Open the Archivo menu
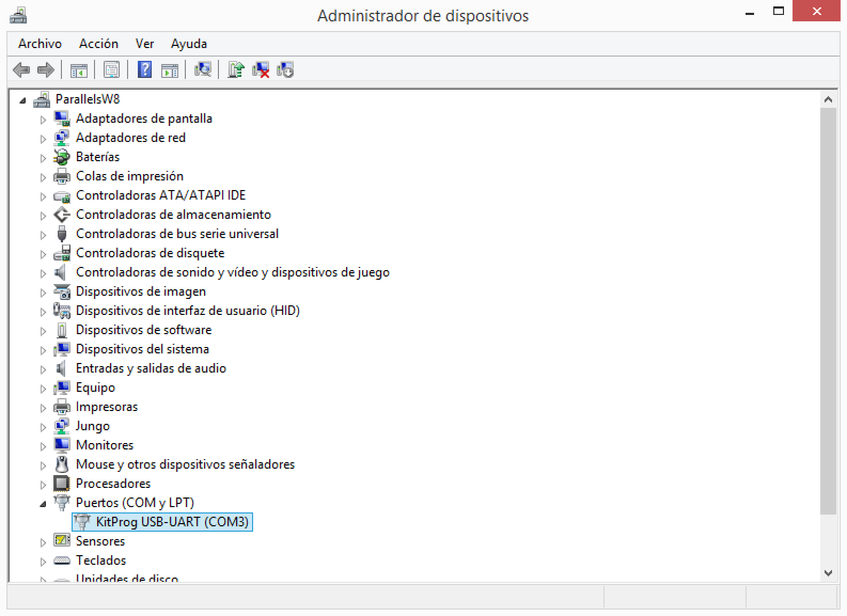This screenshot has width=847, height=616. click(40, 44)
